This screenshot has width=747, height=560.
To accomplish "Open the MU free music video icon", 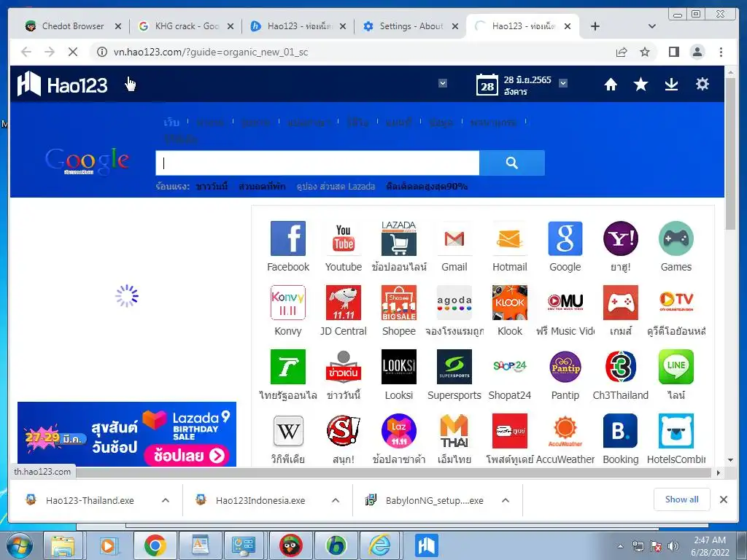I will click(x=565, y=303).
